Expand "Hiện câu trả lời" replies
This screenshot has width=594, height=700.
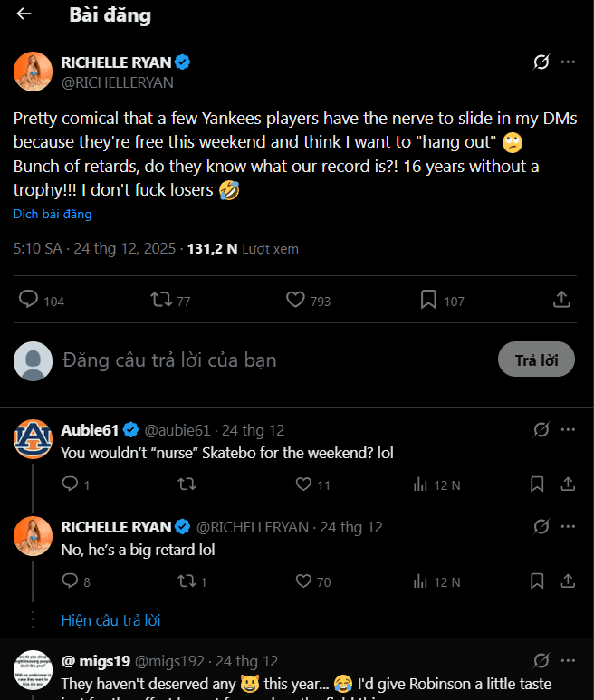110,620
